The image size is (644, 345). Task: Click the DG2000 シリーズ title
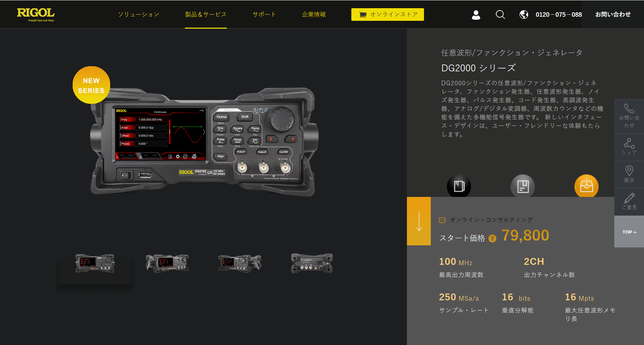click(478, 68)
